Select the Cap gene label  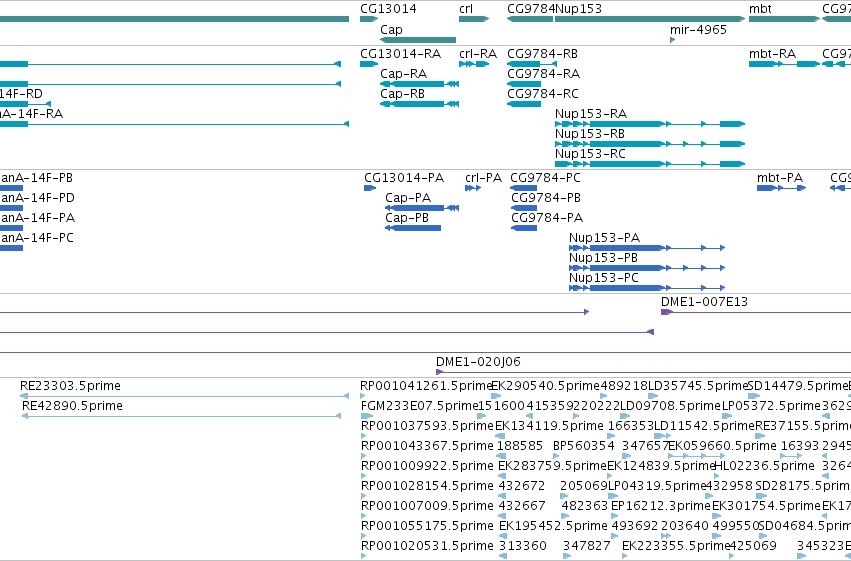click(391, 30)
